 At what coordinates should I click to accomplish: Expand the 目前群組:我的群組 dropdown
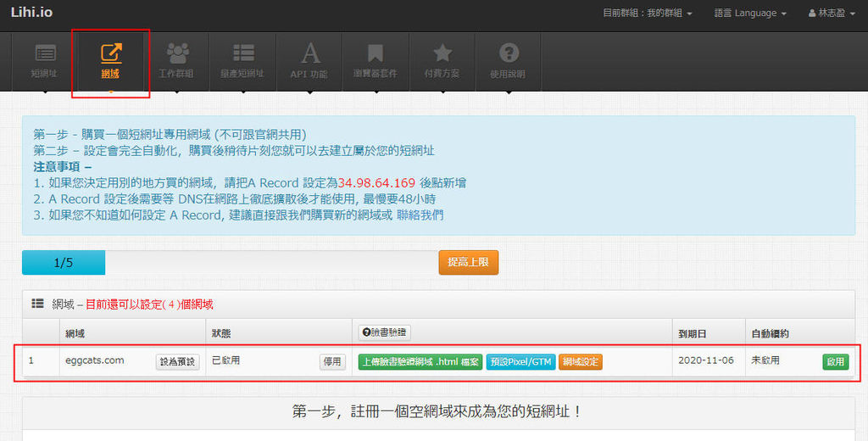(x=647, y=13)
